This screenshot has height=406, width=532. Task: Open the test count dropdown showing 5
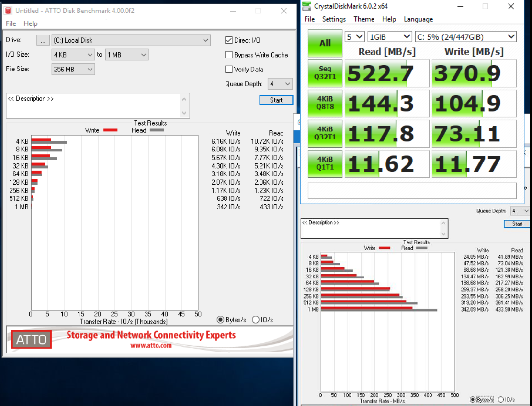[x=354, y=37]
